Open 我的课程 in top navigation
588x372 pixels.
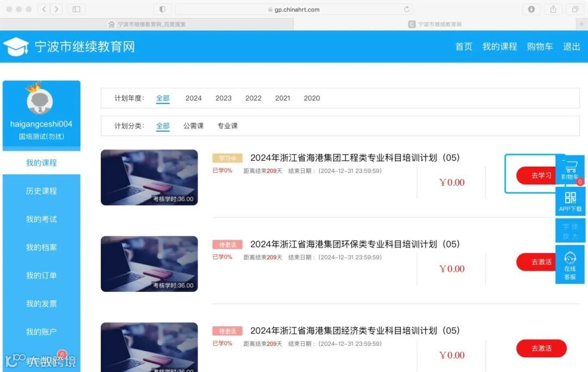click(499, 46)
